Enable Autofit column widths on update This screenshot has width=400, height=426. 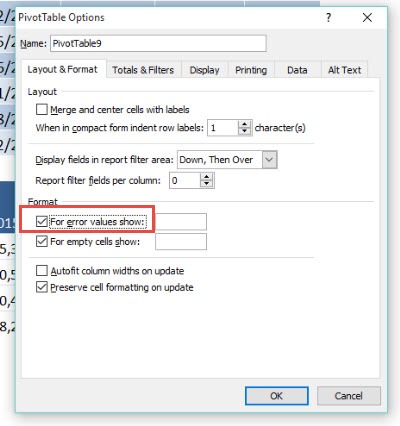tap(42, 270)
